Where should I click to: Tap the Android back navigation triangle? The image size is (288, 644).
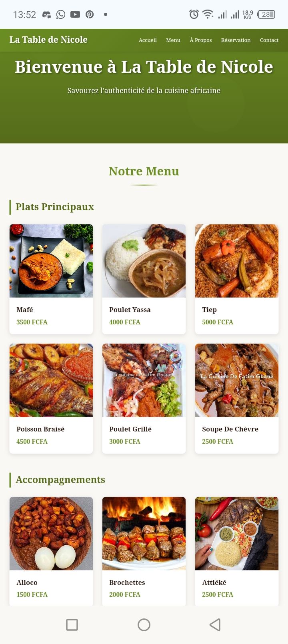[x=215, y=624]
